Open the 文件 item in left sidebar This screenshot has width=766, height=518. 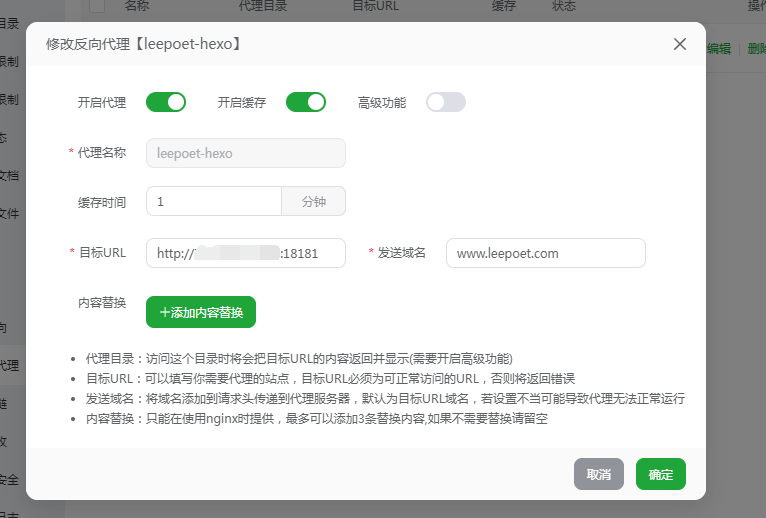click(9, 213)
